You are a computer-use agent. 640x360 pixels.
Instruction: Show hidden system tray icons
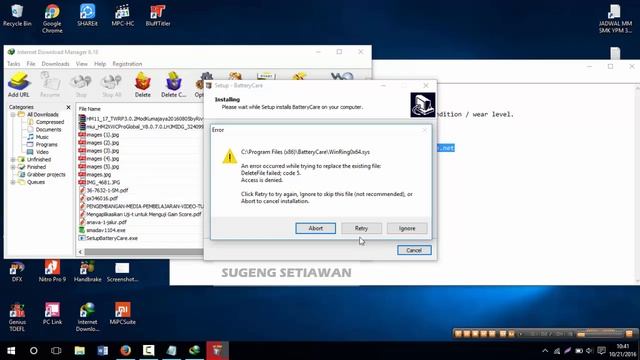545,351
